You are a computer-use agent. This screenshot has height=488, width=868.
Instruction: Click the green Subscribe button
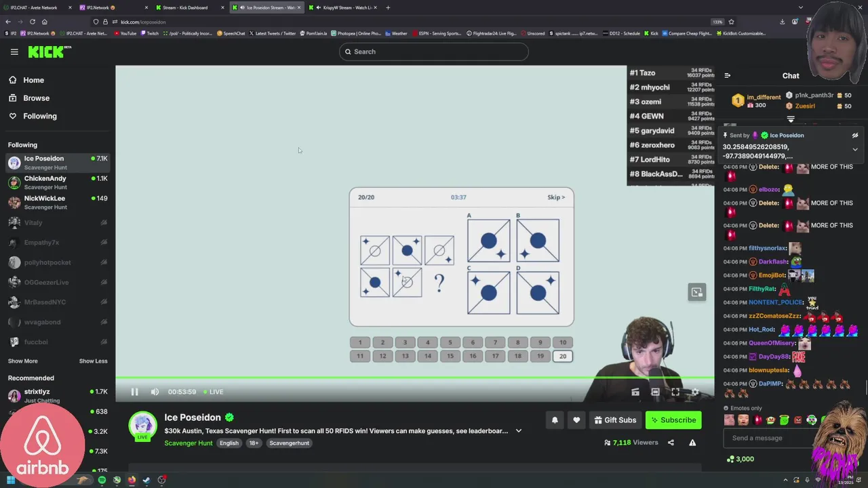[673, 420]
